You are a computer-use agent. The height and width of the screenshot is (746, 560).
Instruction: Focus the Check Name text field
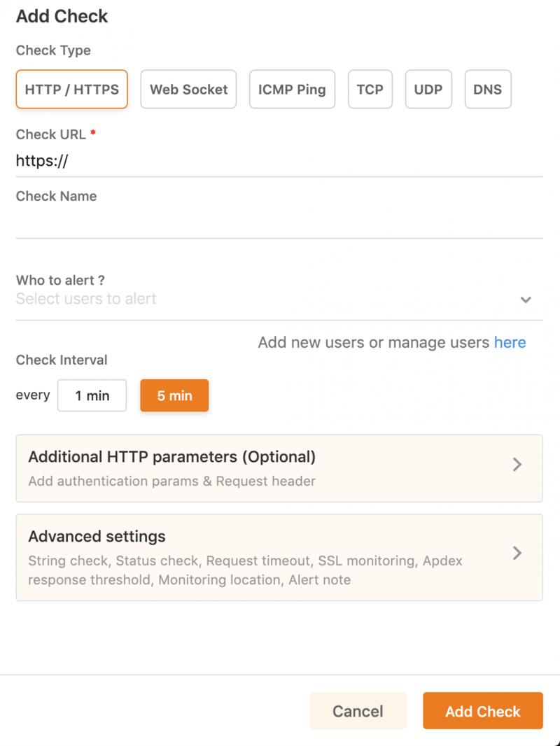(x=279, y=224)
